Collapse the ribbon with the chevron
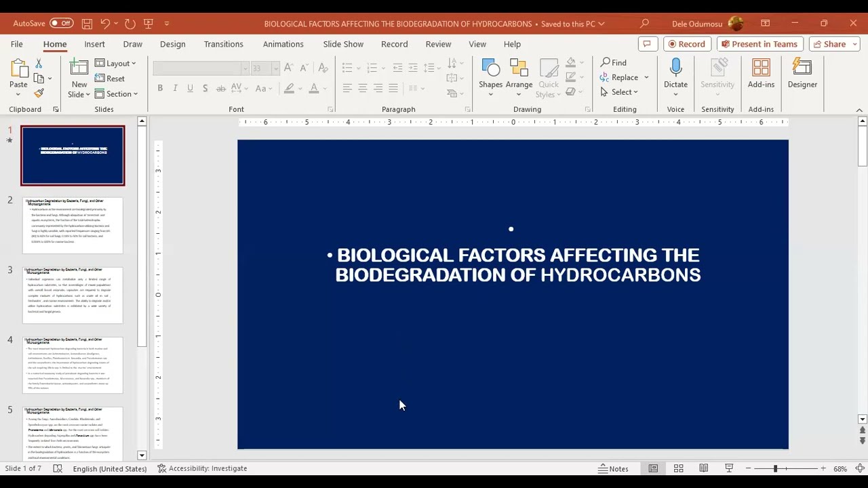 pyautogui.click(x=859, y=110)
